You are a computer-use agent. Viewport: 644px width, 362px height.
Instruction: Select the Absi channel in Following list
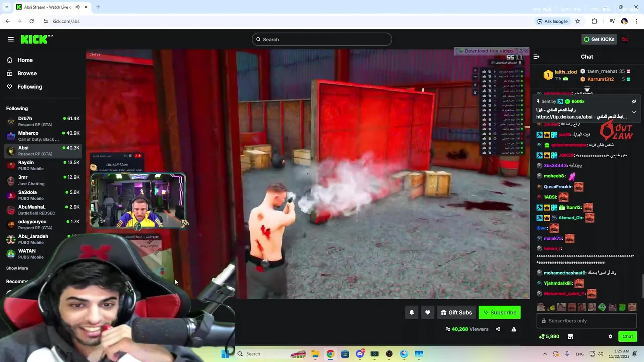(42, 151)
